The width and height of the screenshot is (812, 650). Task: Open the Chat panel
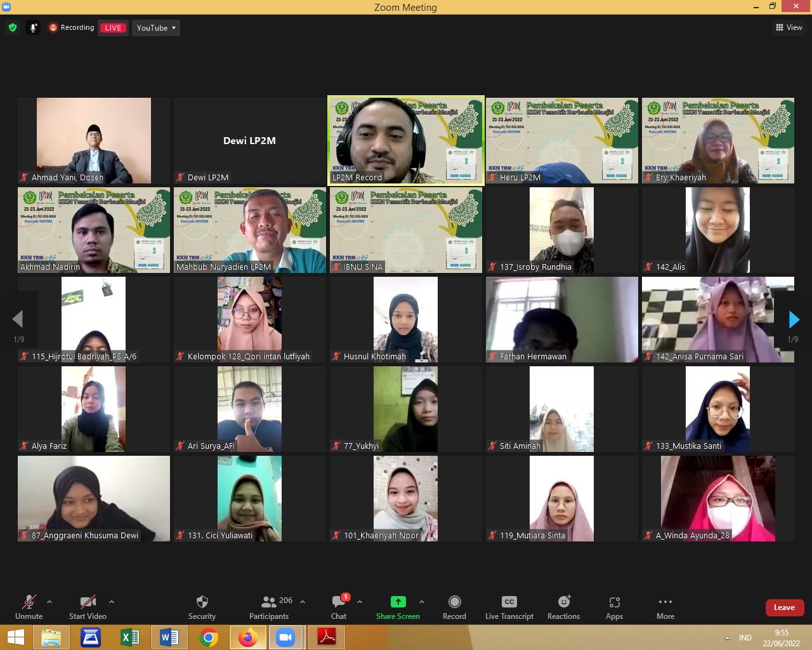point(339,607)
